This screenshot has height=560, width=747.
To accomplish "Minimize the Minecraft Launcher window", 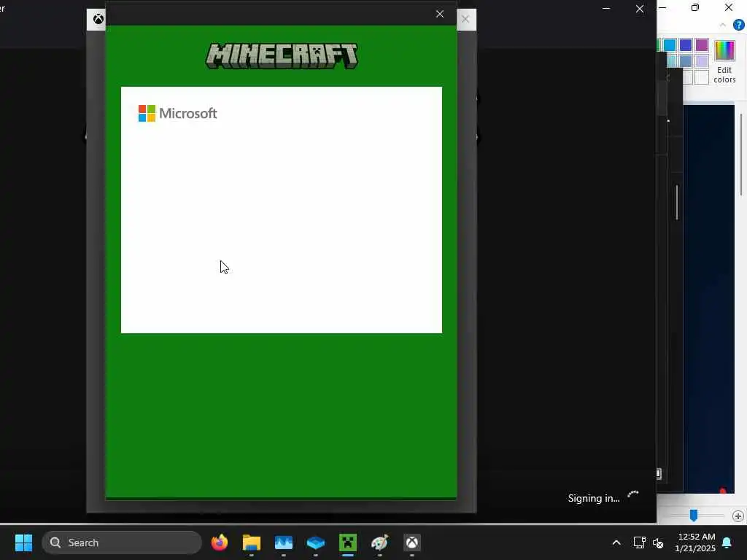I will point(606,9).
